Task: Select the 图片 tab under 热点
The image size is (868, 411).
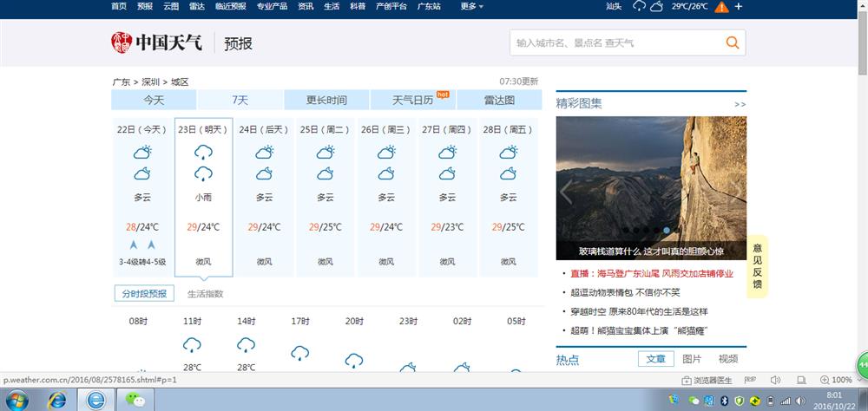Action: 692,359
